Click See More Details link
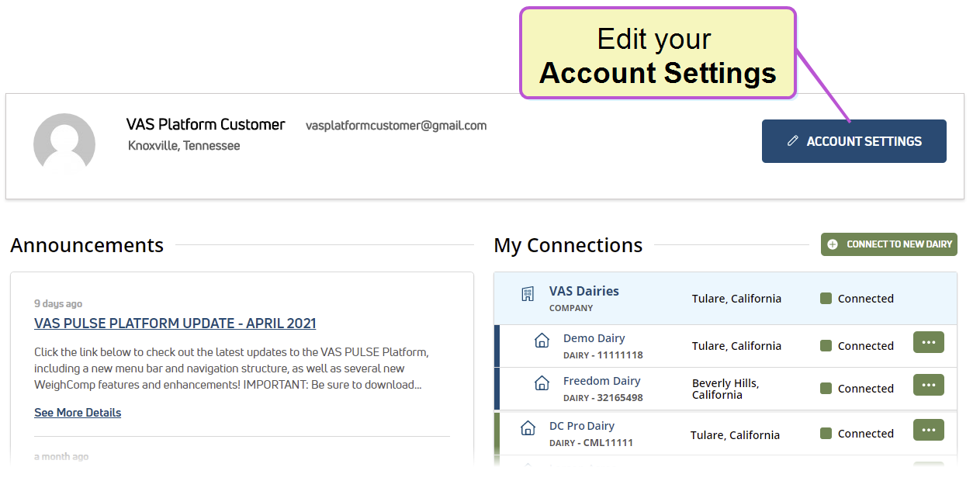 [78, 413]
